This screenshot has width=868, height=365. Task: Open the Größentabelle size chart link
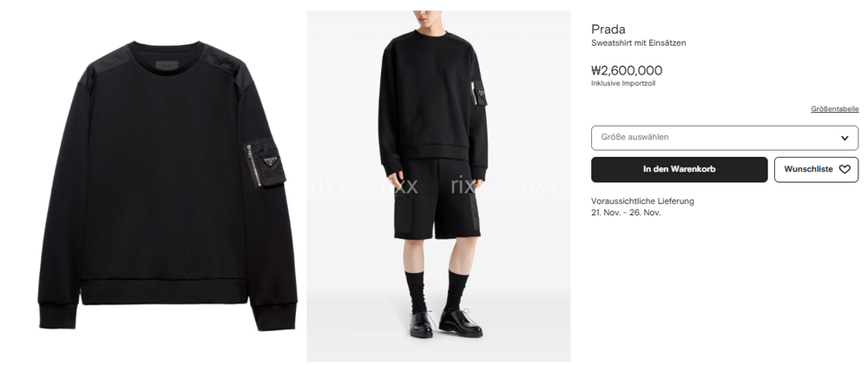point(835,109)
